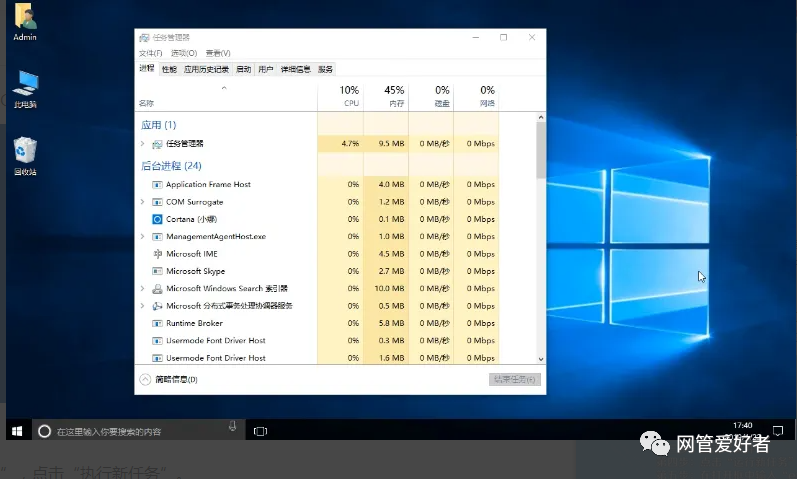Switch to the 用户 tab
The image size is (797, 479).
[x=265, y=69]
